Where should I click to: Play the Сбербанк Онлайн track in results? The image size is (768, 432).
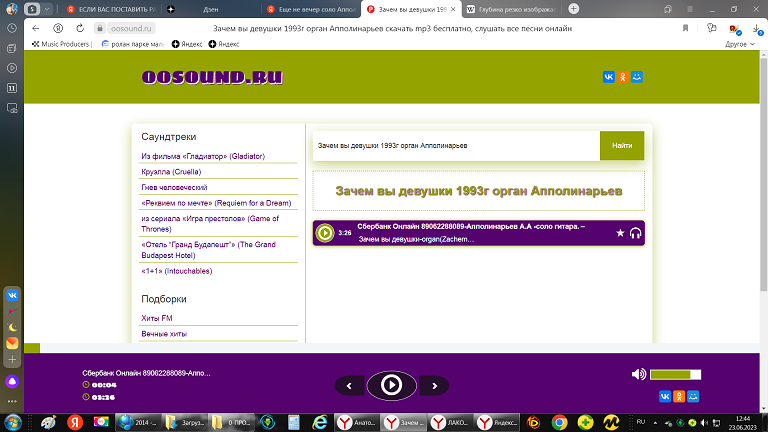pyautogui.click(x=325, y=233)
